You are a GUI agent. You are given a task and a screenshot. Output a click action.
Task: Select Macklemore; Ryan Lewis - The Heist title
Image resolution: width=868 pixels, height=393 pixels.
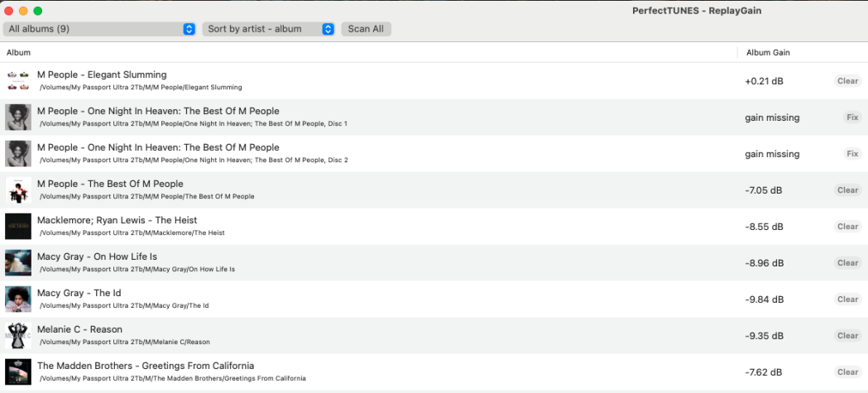117,220
